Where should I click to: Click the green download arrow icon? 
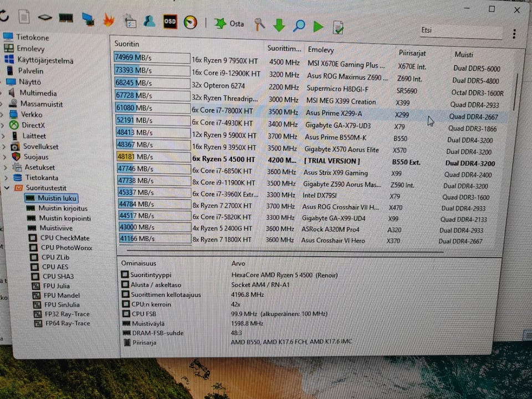click(279, 25)
